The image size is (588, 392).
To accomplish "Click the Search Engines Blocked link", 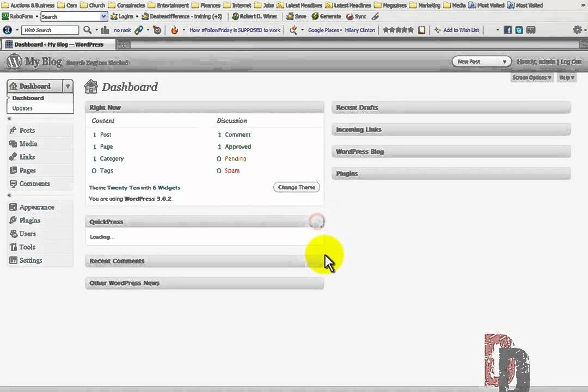I will click(x=97, y=62).
